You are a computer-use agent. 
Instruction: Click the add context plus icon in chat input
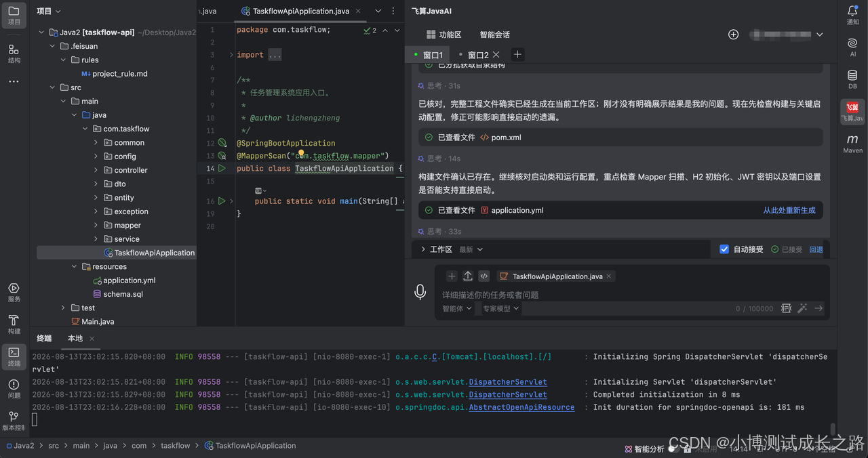[452, 276]
